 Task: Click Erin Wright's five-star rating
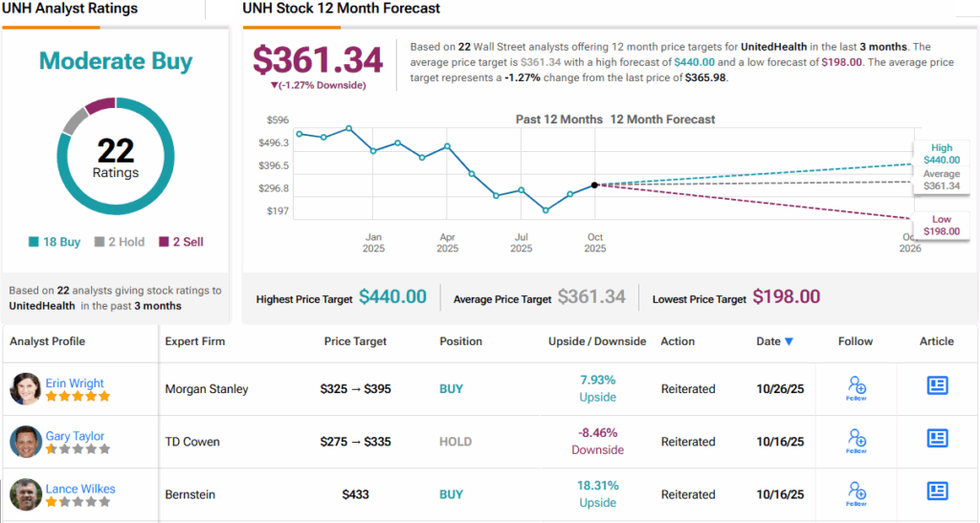(78, 396)
